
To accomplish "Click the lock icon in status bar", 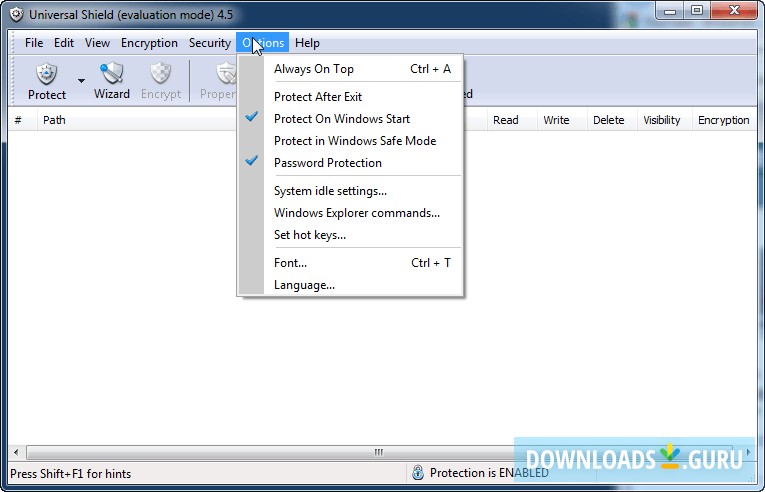I will (418, 472).
